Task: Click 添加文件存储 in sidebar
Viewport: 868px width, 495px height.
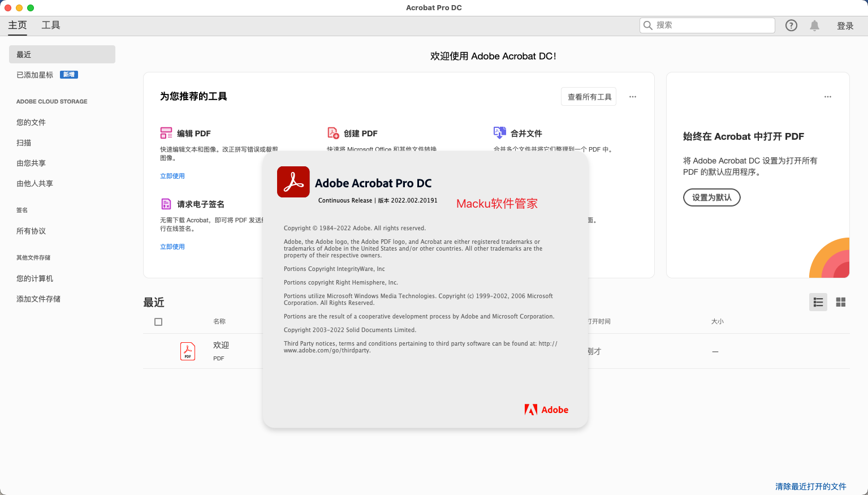Action: (x=38, y=299)
